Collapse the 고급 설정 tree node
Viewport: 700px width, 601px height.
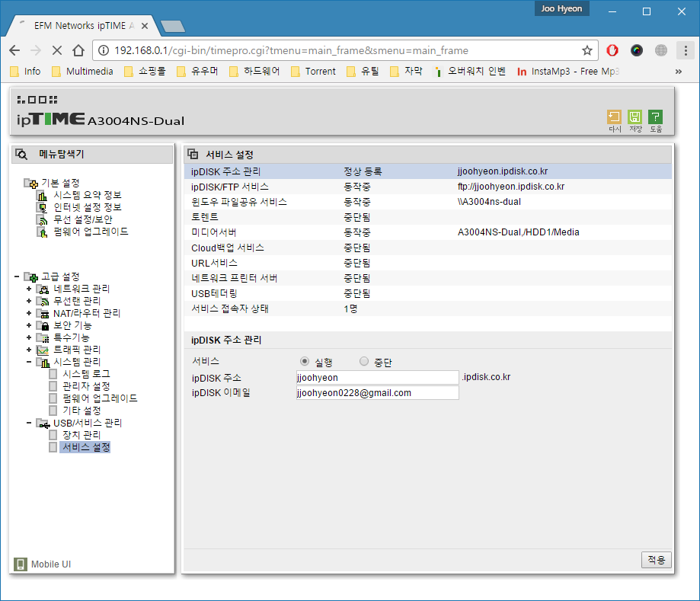click(x=17, y=277)
